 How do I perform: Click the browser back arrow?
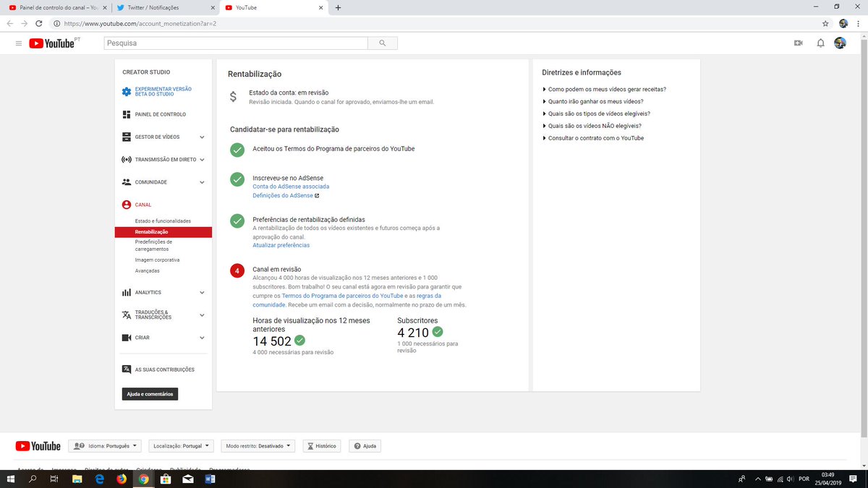9,23
